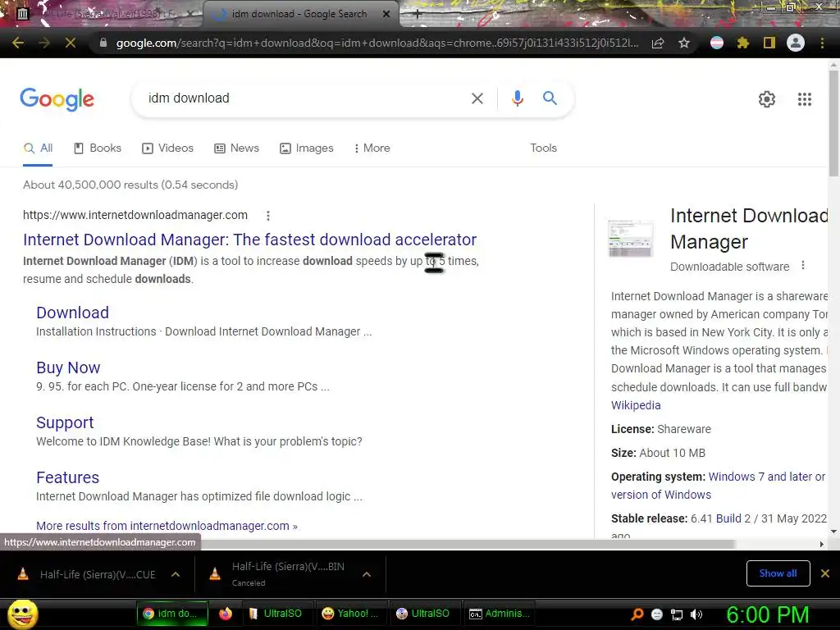840x630 pixels.
Task: Click the browser back arrow
Action: (x=18, y=43)
